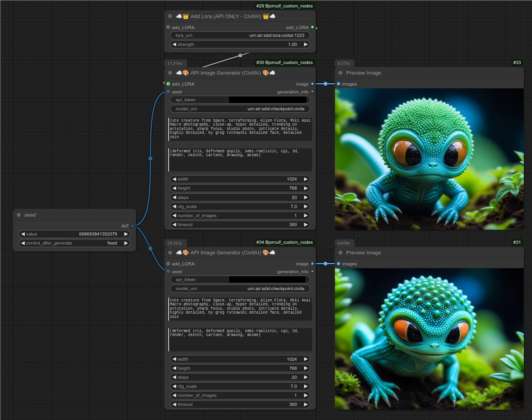
Task: Click the add_LORA output port on Add Lora node
Action: pos(312,27)
